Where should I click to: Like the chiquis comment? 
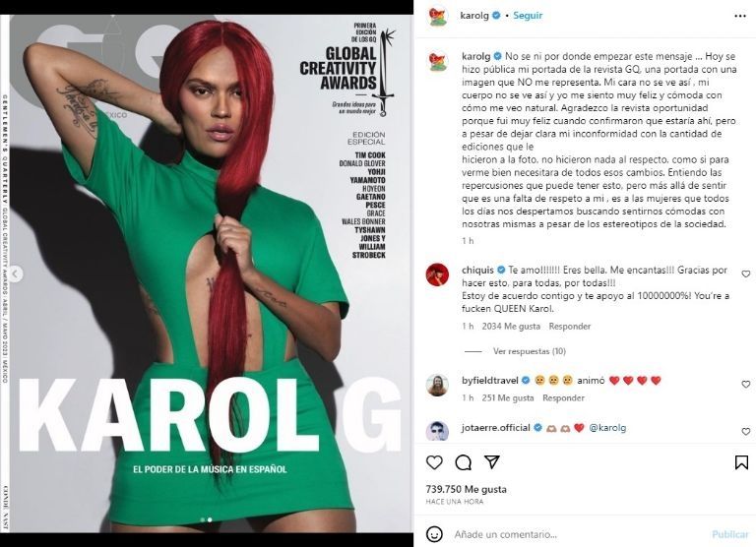tap(746, 273)
